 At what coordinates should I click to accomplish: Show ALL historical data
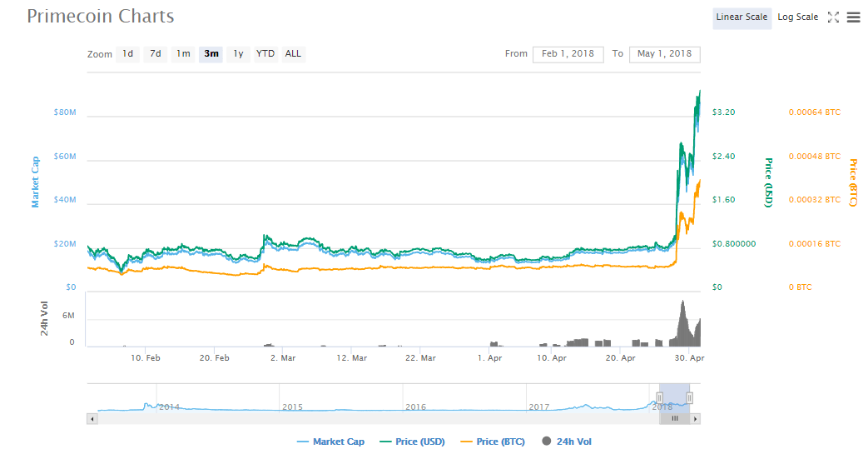click(293, 54)
